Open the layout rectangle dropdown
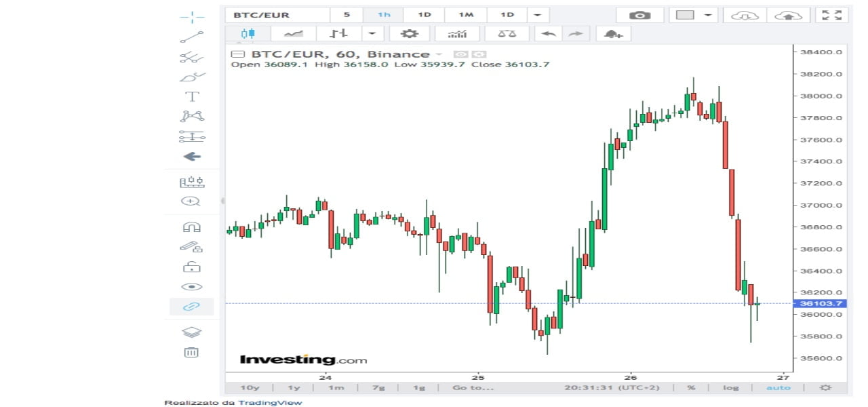Viewport: 868px width, 407px height. (707, 15)
